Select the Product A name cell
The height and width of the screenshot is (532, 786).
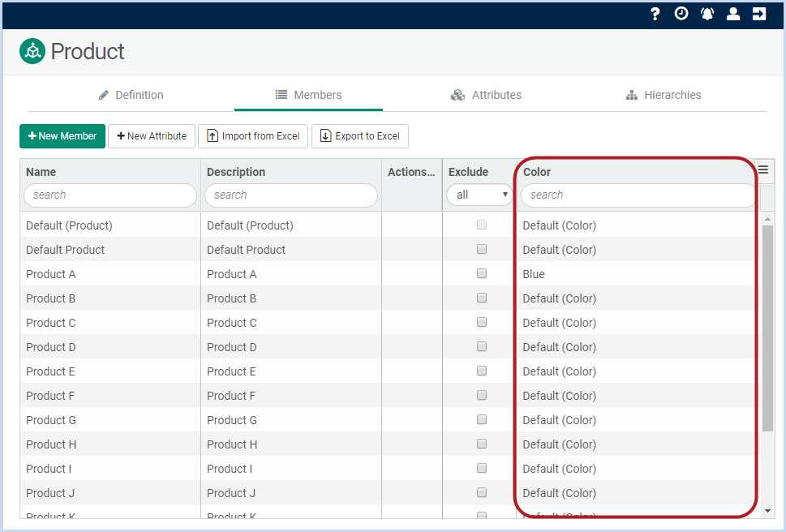coord(110,274)
